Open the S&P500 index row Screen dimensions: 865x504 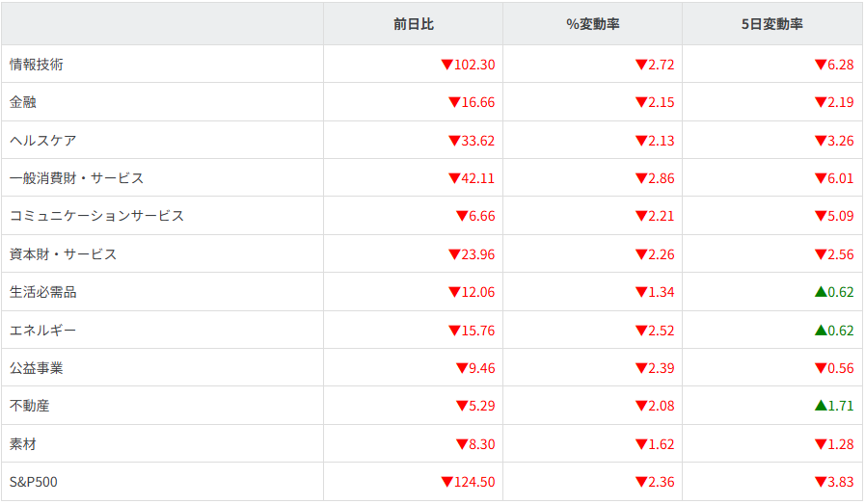click(x=34, y=482)
